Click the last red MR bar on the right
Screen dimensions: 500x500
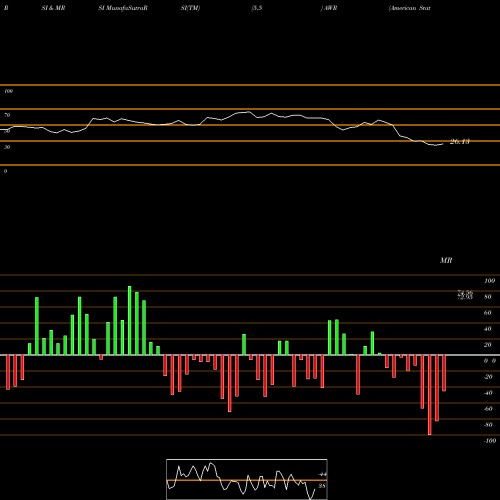point(444,373)
